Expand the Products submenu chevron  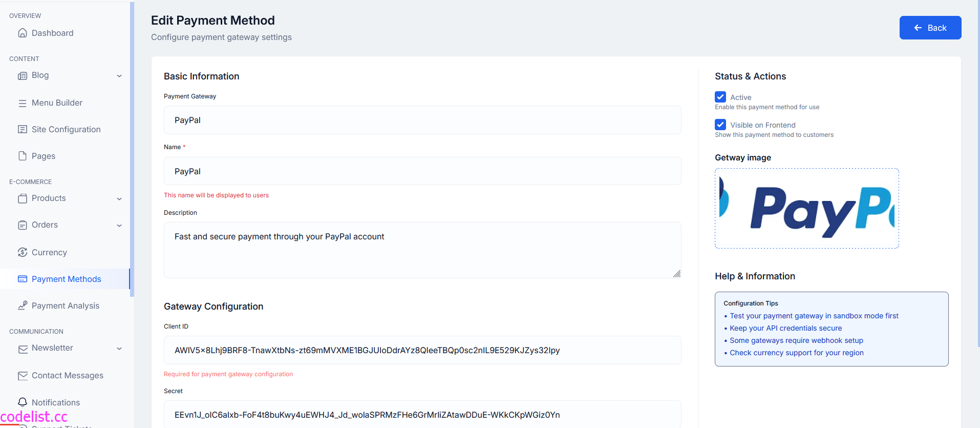coord(119,199)
